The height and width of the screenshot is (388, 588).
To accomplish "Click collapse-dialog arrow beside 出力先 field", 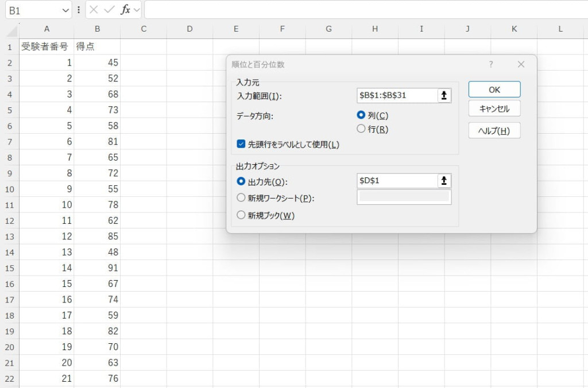I will [443, 181].
